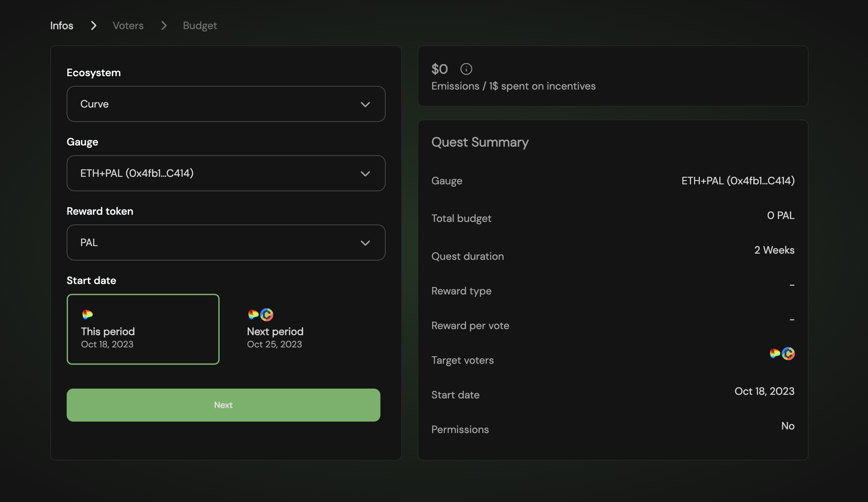Image resolution: width=868 pixels, height=502 pixels.
Task: Open the Reward token dropdown showing PAL
Action: click(226, 242)
